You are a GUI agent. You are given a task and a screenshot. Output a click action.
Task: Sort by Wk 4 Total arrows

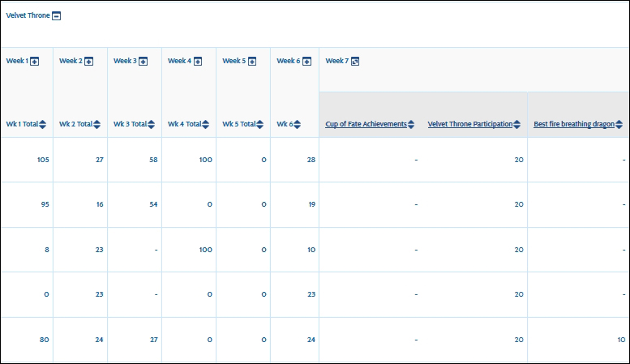click(x=205, y=125)
